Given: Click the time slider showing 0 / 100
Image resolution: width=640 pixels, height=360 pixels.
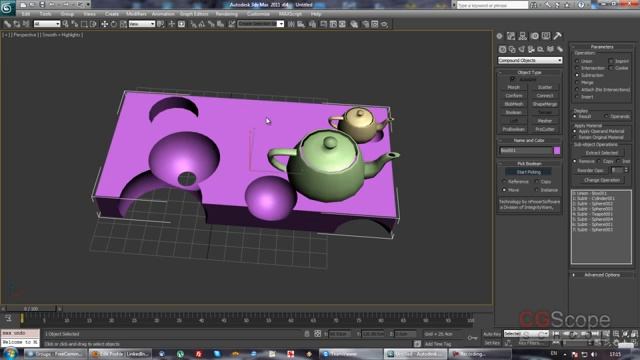Looking at the screenshot, I should pyautogui.click(x=31, y=309).
